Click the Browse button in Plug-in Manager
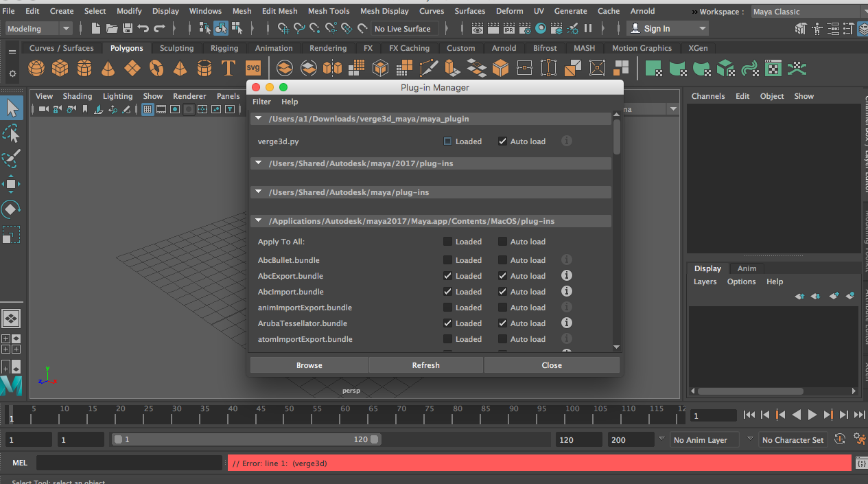The height and width of the screenshot is (484, 868). pyautogui.click(x=309, y=365)
